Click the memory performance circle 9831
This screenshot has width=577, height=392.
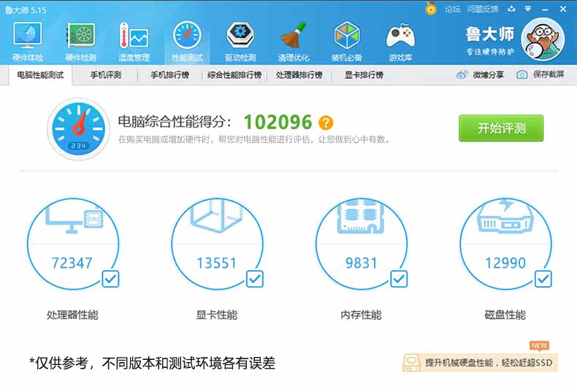pyautogui.click(x=361, y=244)
